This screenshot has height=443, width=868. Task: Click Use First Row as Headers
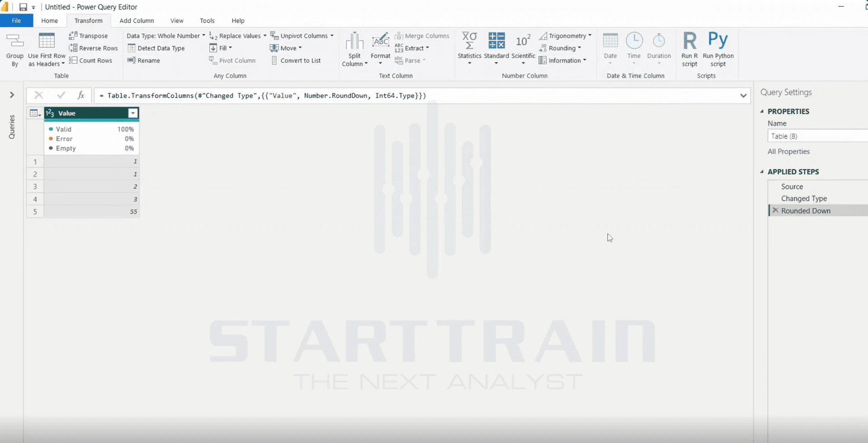[47, 50]
